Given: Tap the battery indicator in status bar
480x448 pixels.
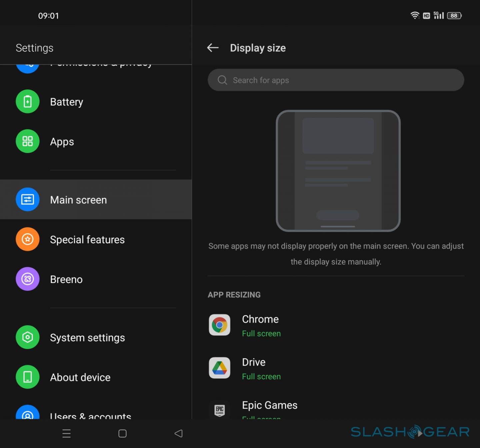Looking at the screenshot, I should tap(454, 16).
